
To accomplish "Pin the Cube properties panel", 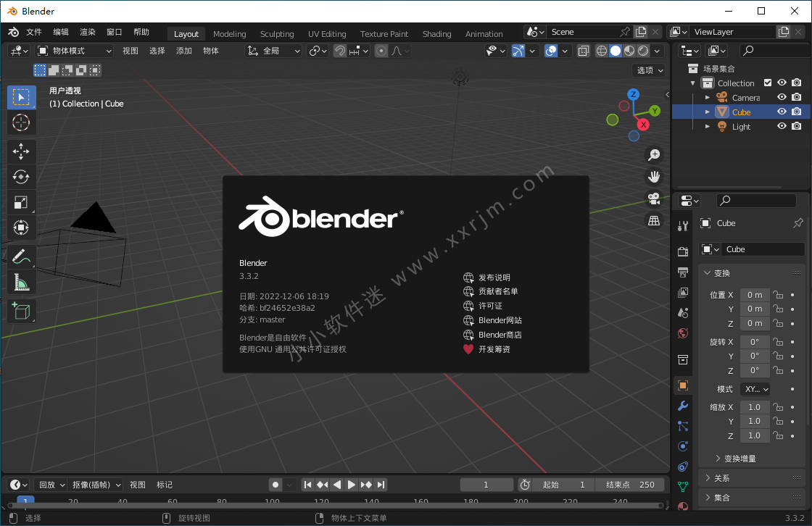I will (798, 223).
